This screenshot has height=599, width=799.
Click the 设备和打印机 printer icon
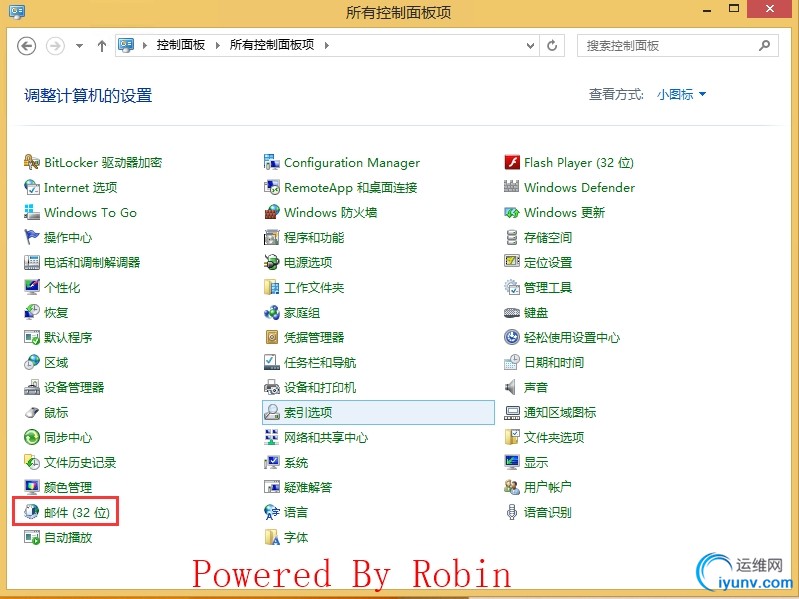pos(272,387)
